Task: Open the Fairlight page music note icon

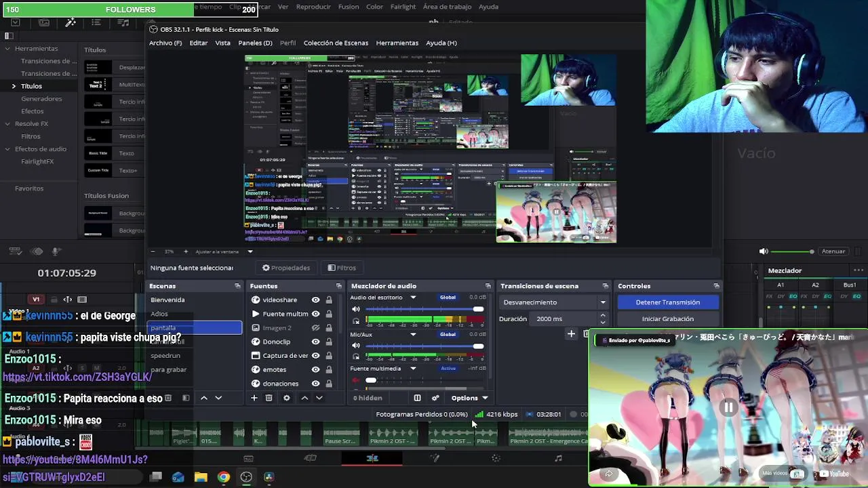Action: [558, 458]
